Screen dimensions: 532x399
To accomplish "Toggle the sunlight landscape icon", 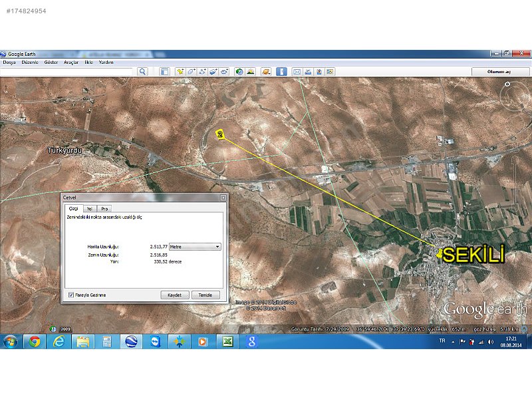I will tap(251, 72).
